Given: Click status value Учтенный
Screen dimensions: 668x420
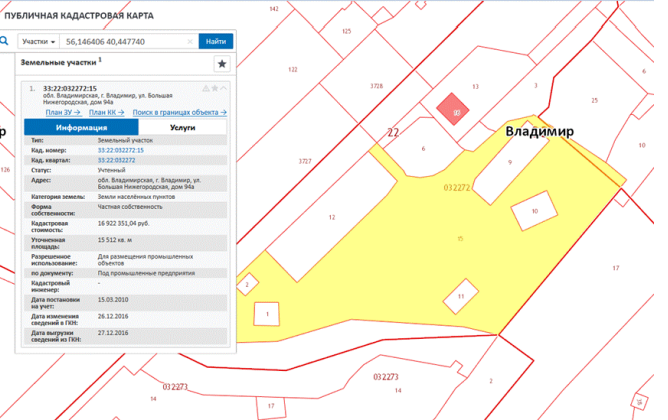Looking at the screenshot, I should click(111, 170).
